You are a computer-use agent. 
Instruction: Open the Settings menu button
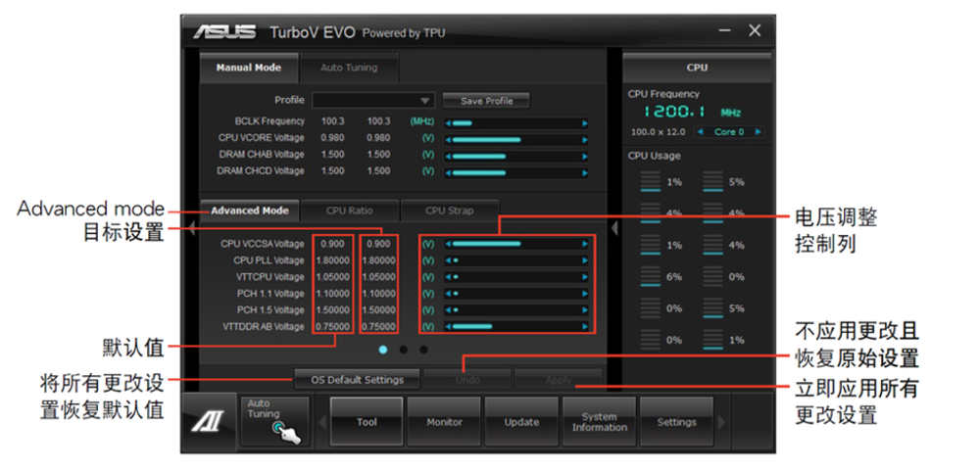click(x=676, y=422)
